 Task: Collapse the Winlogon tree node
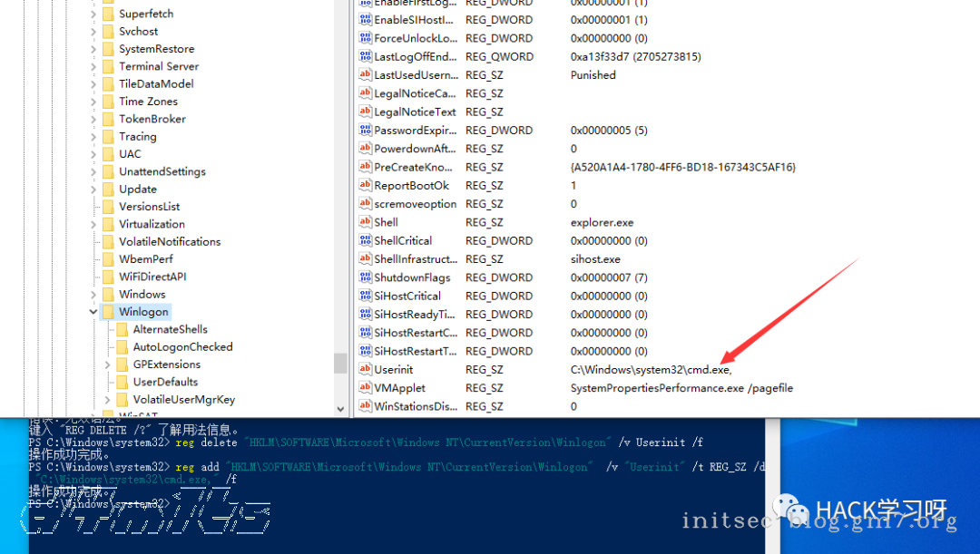93,312
